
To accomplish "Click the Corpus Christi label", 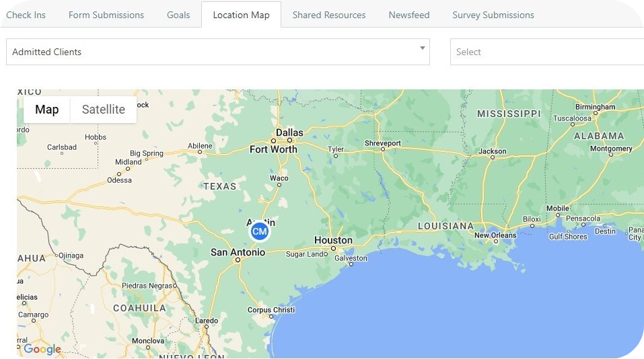I will click(x=271, y=310).
